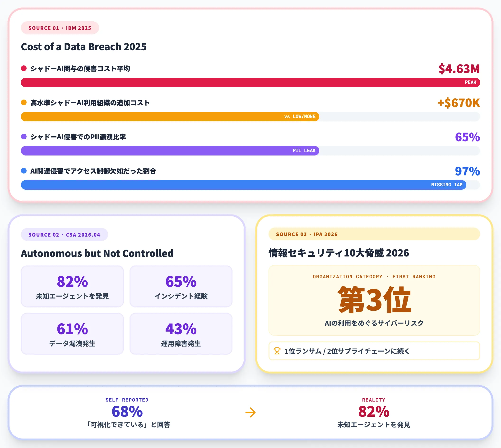
Task: Click the 68% self-reported figure
Action: 127,411
